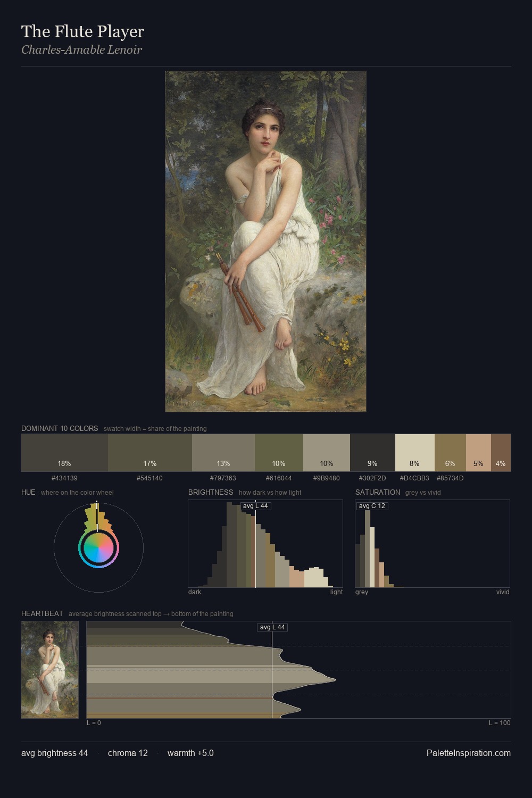Click the 'how dark vs how light' caption

pos(270,493)
